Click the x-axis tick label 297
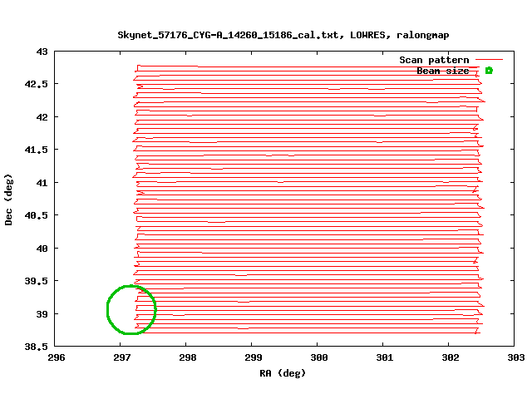 (122, 357)
